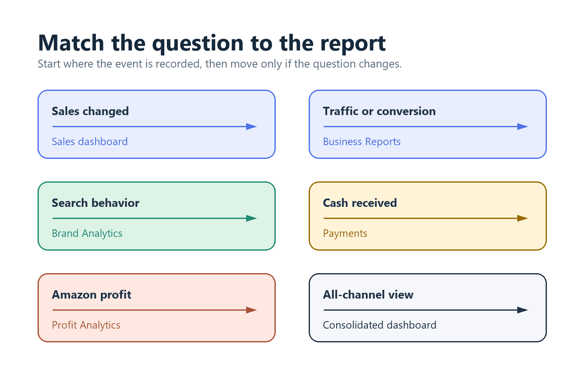The image size is (584, 392).
Task: Select the "Business Reports" label
Action: point(362,142)
